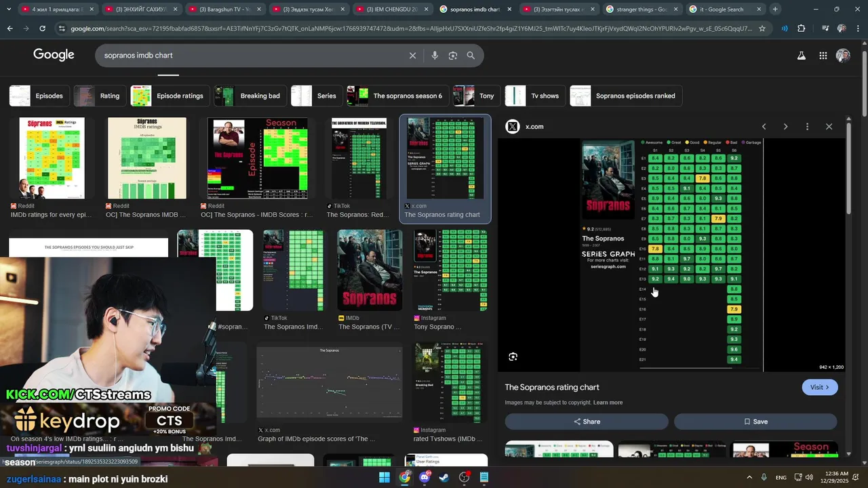This screenshot has height=488, width=868.
Task: Open Search Labs flask icon
Action: click(801, 56)
